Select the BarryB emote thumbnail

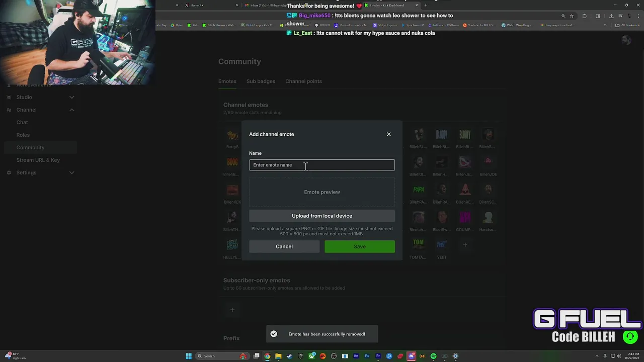(x=232, y=135)
